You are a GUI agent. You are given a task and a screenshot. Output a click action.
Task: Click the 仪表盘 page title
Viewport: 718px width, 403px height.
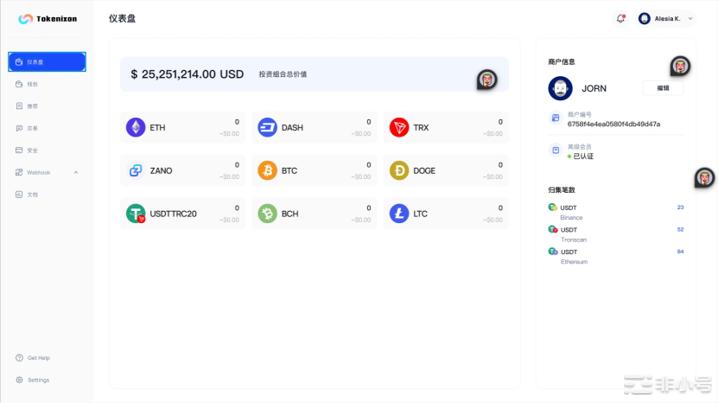click(x=122, y=18)
